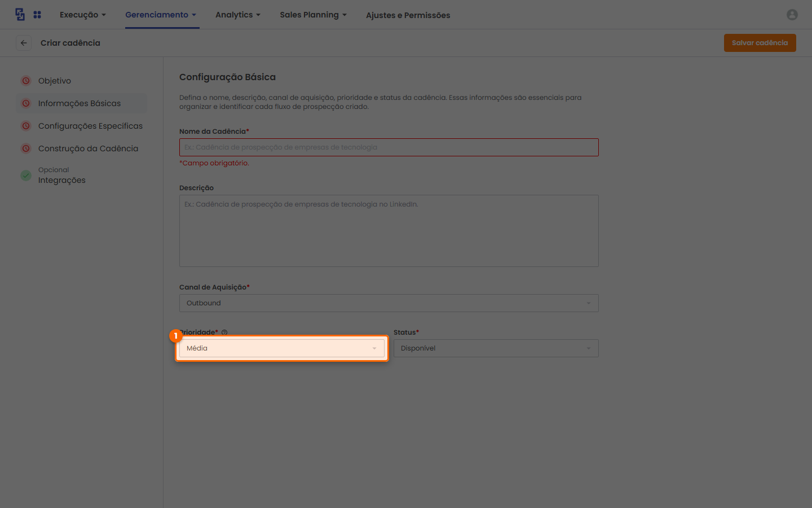The height and width of the screenshot is (508, 812).
Task: Click the Construção da Cadência step icon
Action: (x=26, y=148)
